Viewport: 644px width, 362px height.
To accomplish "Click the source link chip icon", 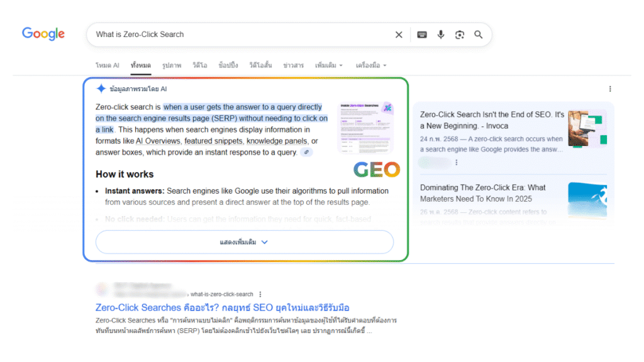I will tap(306, 152).
